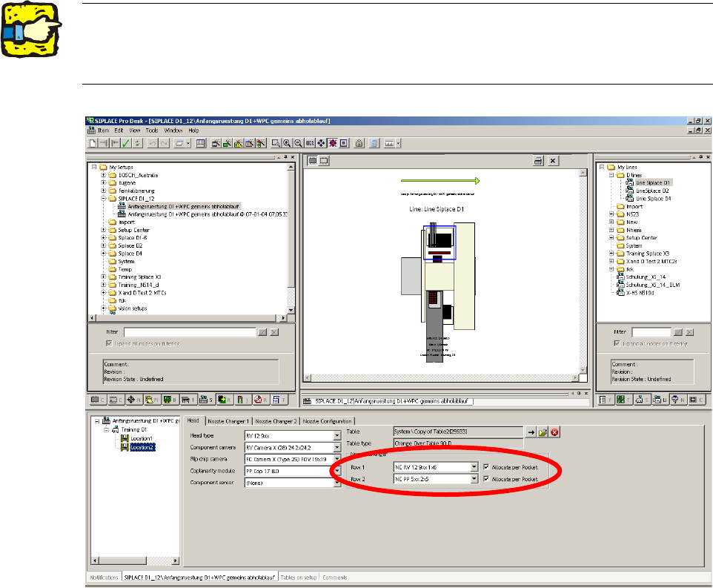Viewport: 713px width, 588px height.
Task: Click the Filter input field in left panel
Action: (x=190, y=332)
